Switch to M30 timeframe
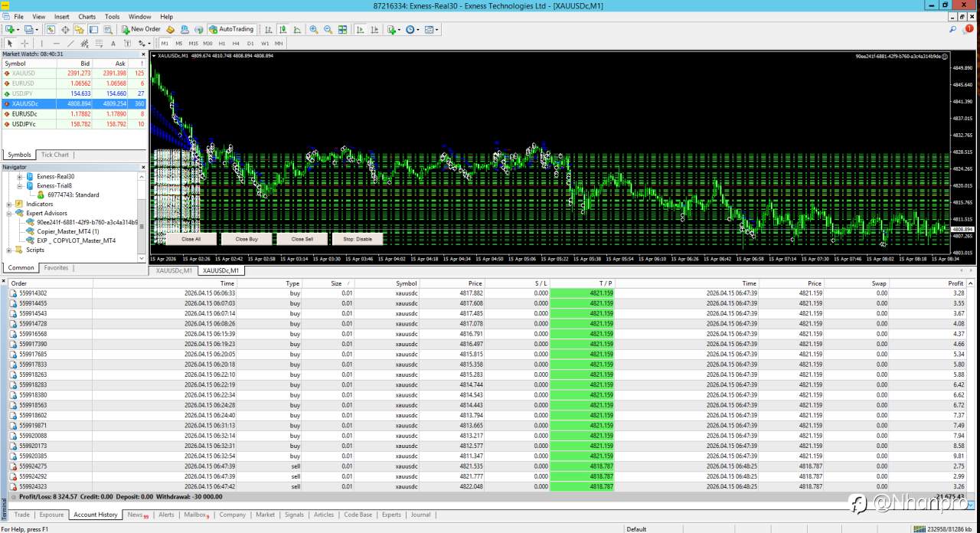 [x=207, y=43]
